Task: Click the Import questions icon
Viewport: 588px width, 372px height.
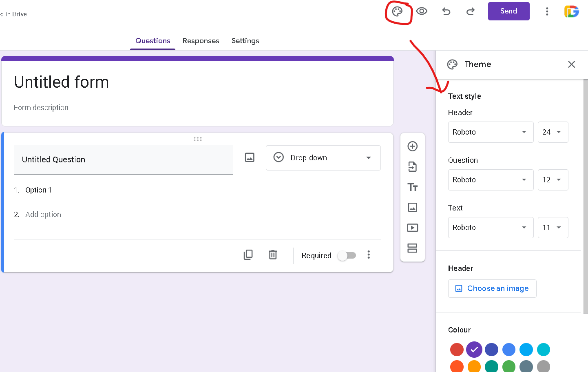Action: [413, 167]
